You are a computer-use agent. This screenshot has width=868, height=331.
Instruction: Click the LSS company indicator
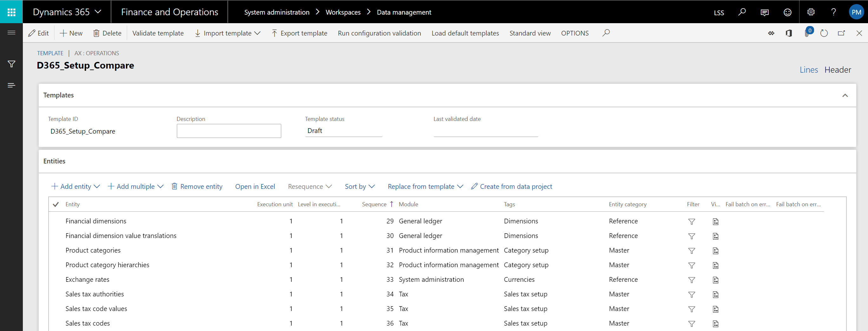[x=719, y=12]
